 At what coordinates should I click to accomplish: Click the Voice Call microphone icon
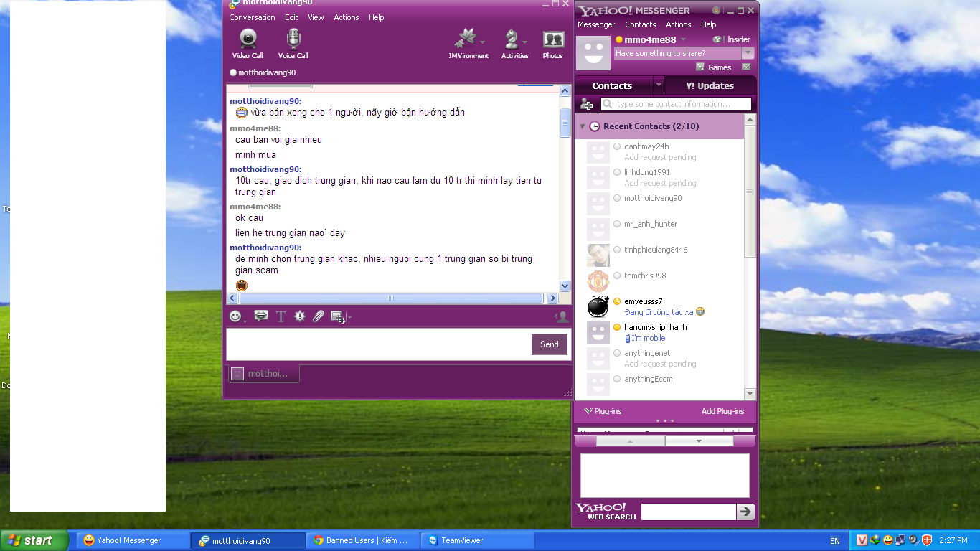tap(293, 43)
